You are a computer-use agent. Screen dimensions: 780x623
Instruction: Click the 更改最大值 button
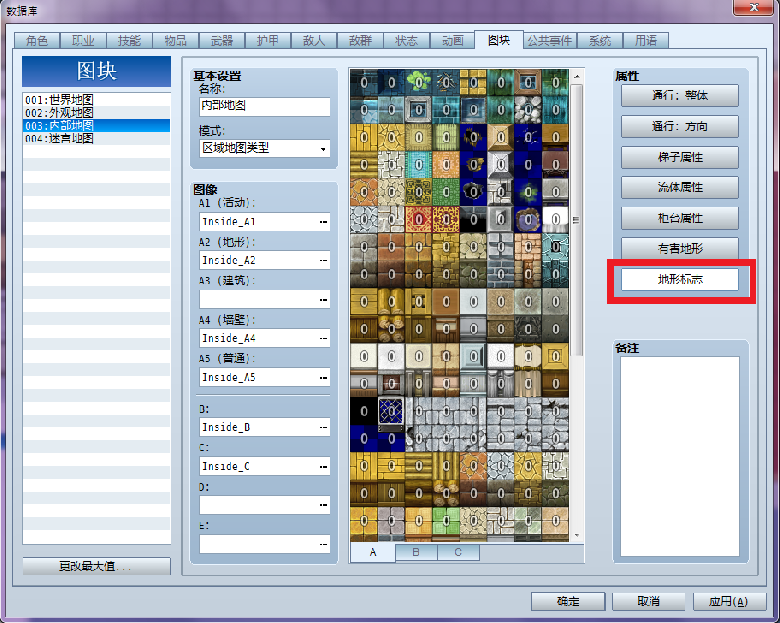(97, 566)
